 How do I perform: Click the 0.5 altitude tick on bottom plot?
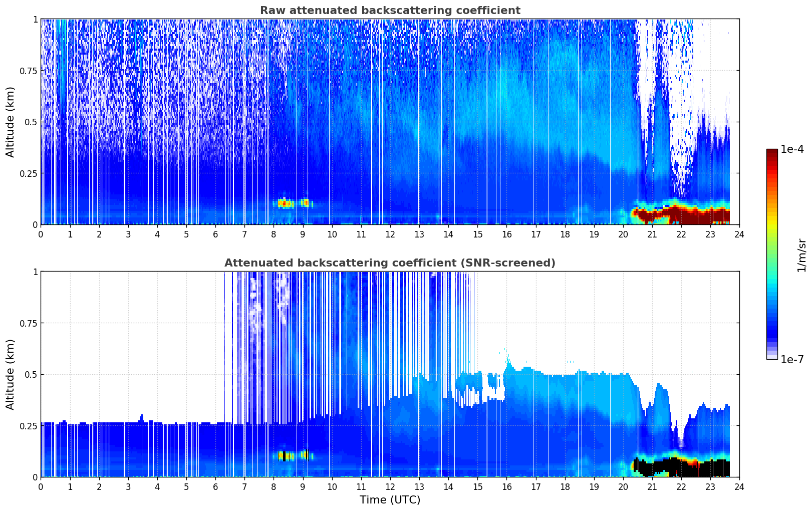(x=31, y=374)
